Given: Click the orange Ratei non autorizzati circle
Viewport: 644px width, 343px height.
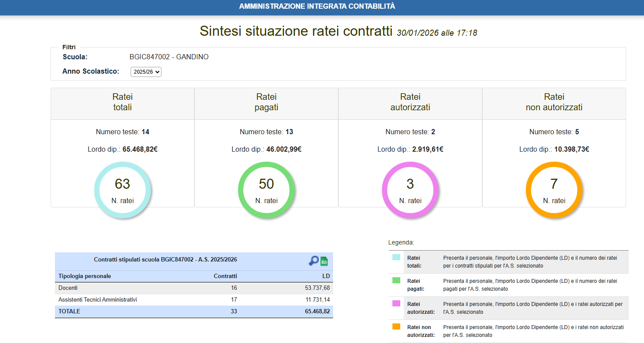Looking at the screenshot, I should [554, 190].
